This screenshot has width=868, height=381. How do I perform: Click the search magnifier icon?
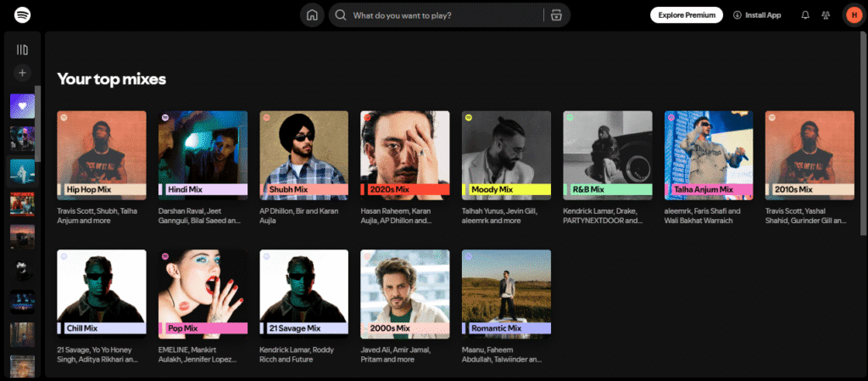coord(341,15)
